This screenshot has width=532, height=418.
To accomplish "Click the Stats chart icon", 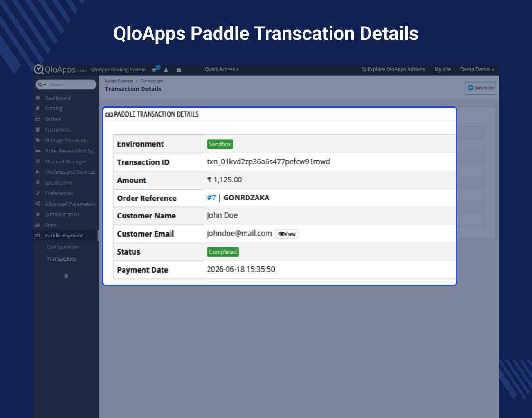I will tap(38, 225).
